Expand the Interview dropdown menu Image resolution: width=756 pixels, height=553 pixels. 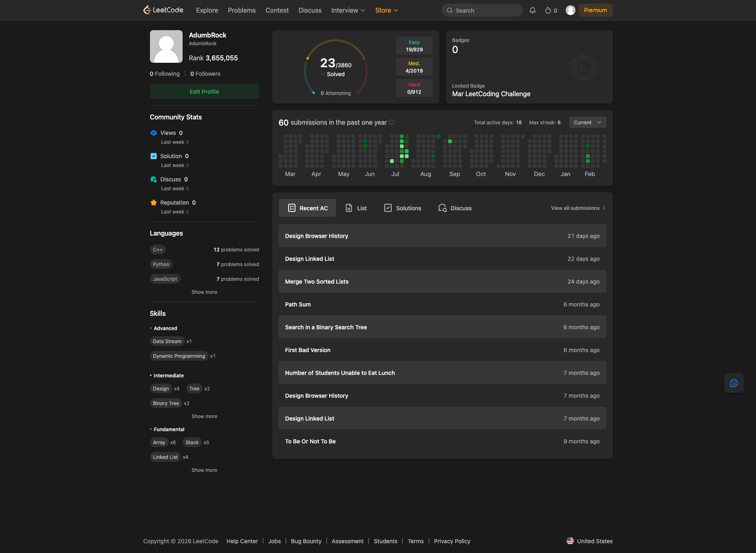348,10
